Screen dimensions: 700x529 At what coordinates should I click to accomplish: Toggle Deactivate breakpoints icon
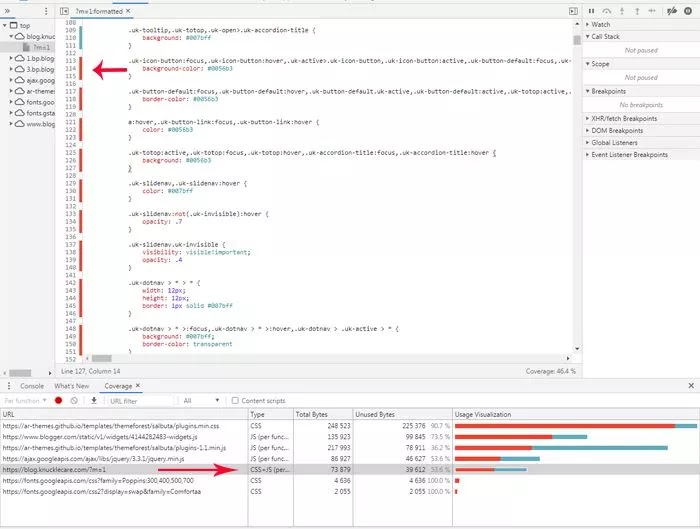click(x=672, y=11)
